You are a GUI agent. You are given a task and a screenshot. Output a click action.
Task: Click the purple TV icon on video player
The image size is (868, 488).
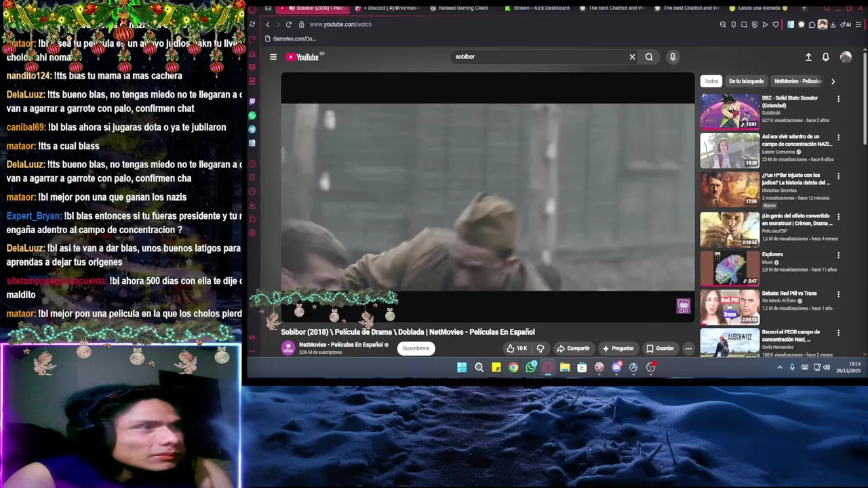click(684, 306)
